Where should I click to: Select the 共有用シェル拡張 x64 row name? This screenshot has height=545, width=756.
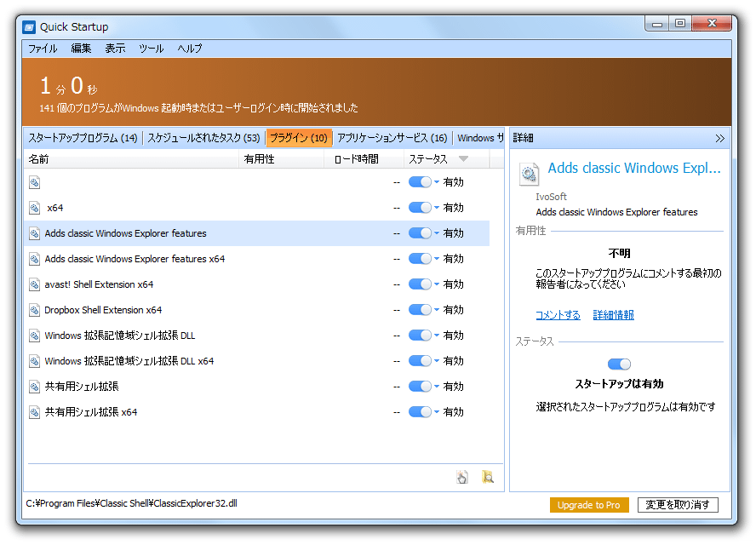(91, 412)
